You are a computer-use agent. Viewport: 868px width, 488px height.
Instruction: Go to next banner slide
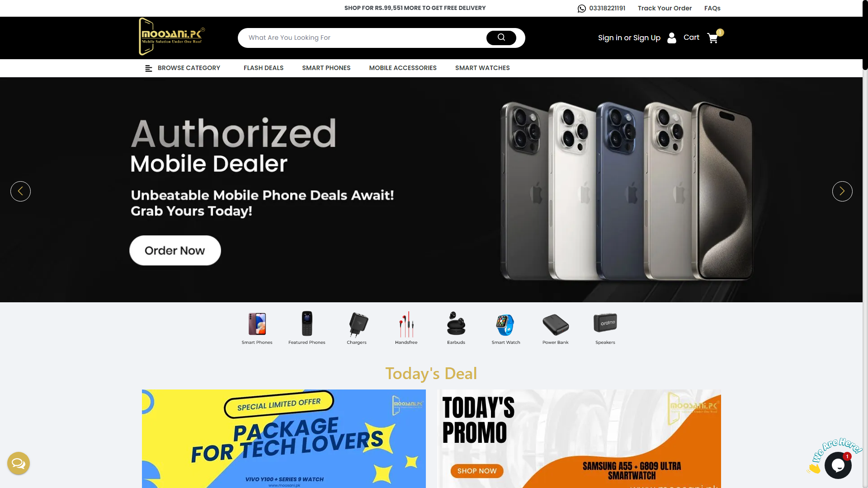pyautogui.click(x=842, y=191)
